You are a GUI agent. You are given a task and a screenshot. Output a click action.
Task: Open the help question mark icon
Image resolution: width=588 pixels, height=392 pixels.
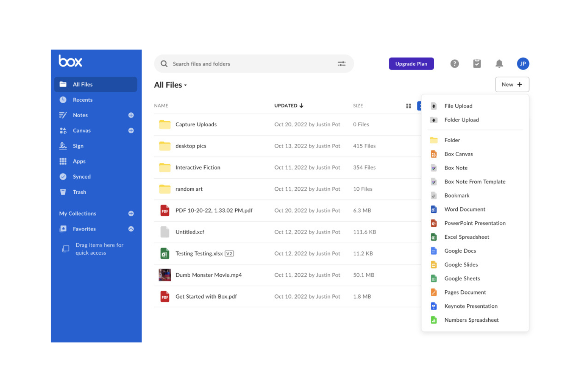(x=455, y=64)
